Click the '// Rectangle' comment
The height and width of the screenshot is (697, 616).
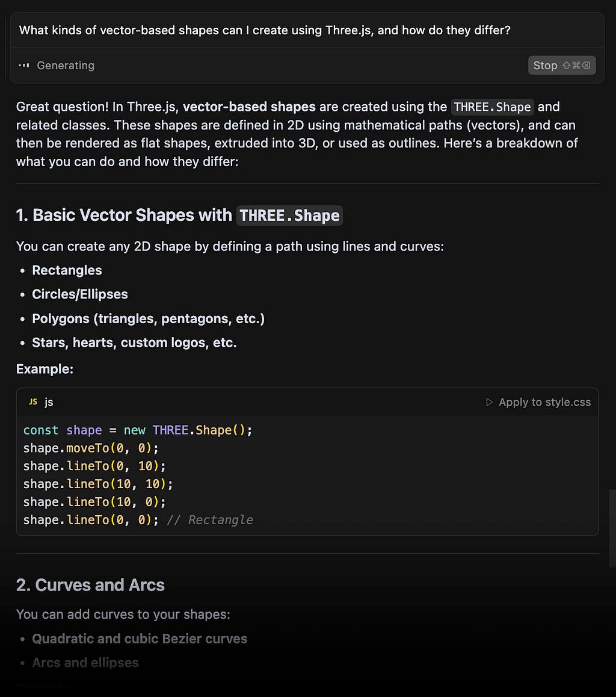(209, 520)
